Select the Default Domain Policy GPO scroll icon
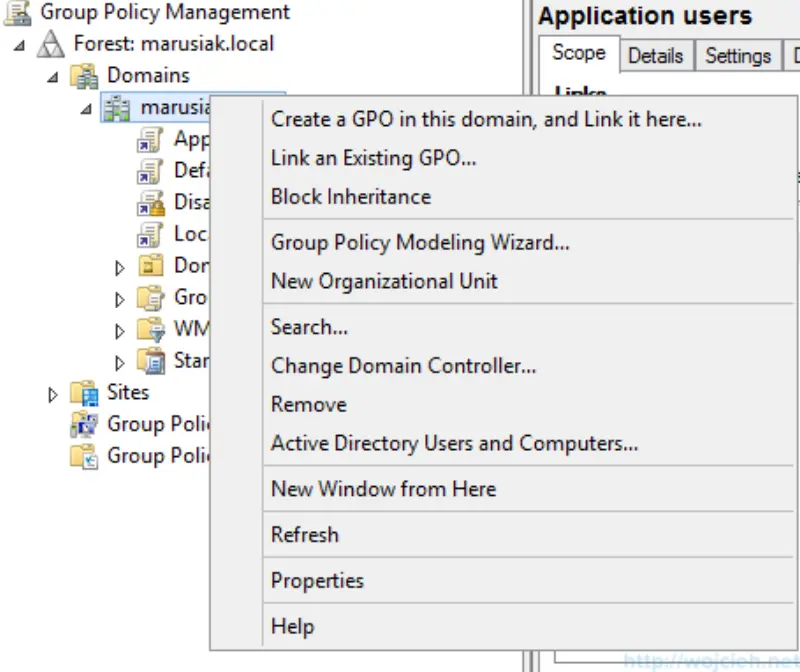Viewport: 800px width, 672px height. tap(148, 170)
